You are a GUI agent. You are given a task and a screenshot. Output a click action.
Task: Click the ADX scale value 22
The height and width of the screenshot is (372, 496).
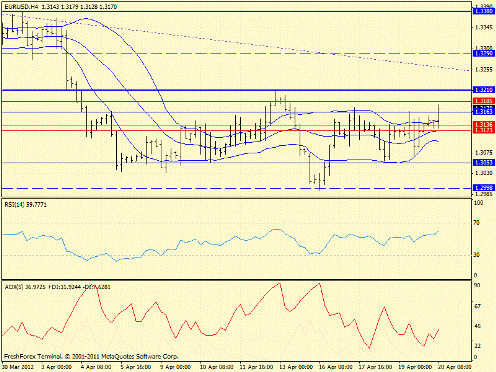click(x=477, y=346)
